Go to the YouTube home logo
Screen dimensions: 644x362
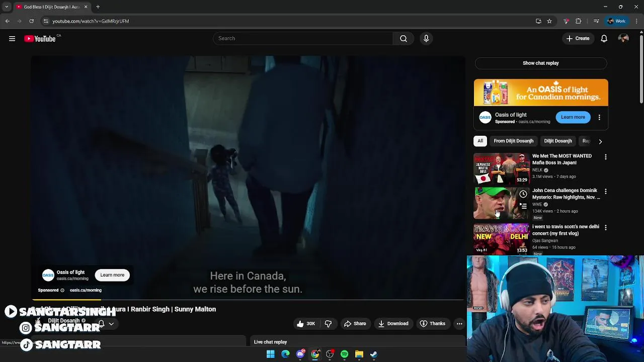pos(40,39)
